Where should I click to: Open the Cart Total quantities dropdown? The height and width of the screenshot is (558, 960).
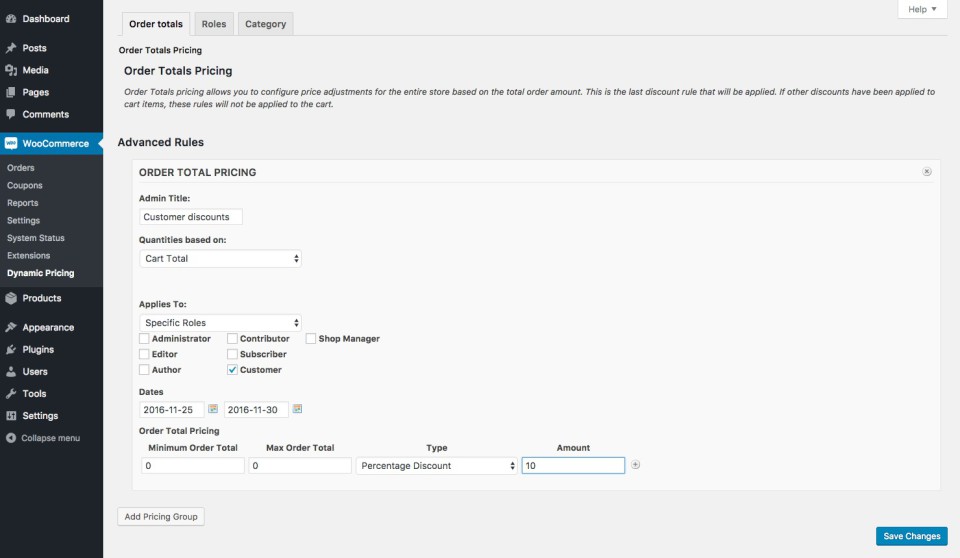(220, 258)
